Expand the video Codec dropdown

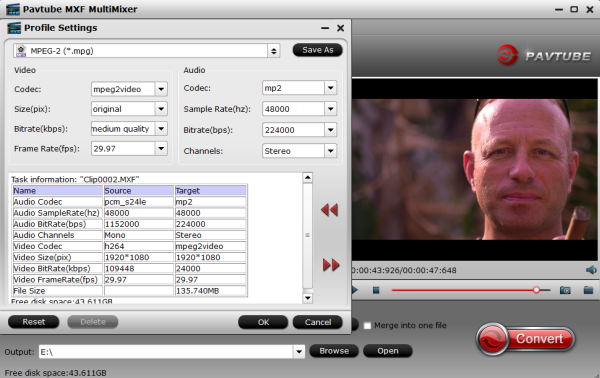pos(161,89)
